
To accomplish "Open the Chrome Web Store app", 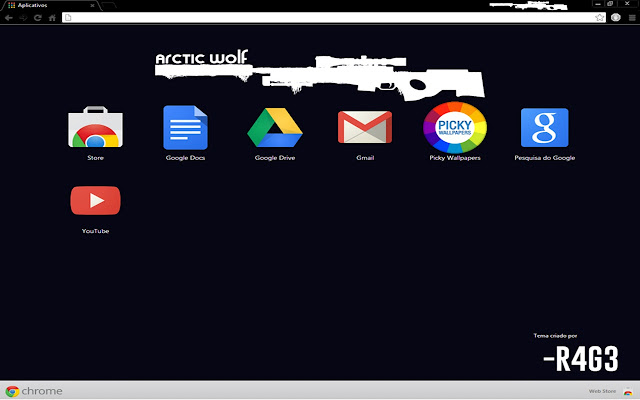I will point(95,129).
